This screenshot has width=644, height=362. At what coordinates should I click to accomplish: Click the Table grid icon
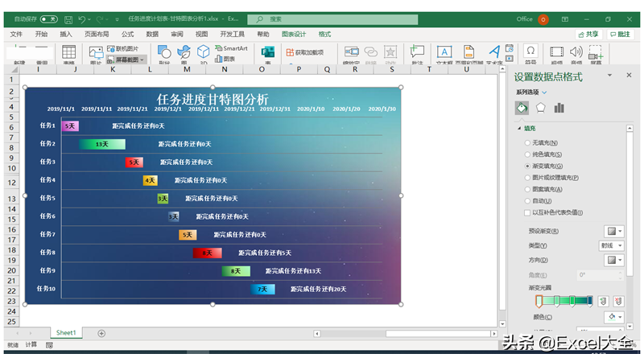(x=68, y=52)
